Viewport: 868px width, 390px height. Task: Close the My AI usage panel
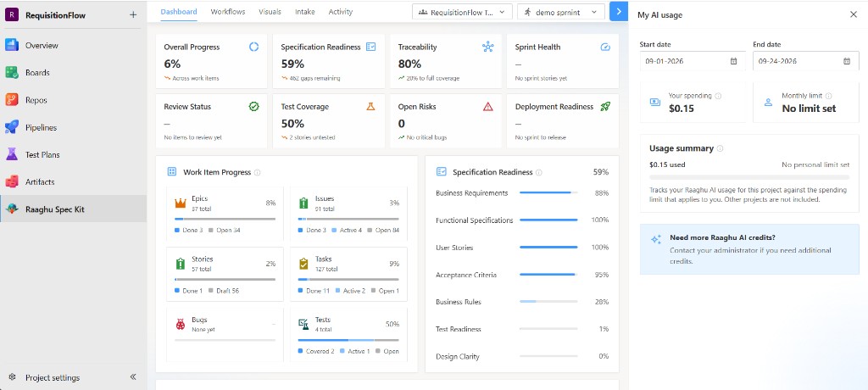point(853,15)
